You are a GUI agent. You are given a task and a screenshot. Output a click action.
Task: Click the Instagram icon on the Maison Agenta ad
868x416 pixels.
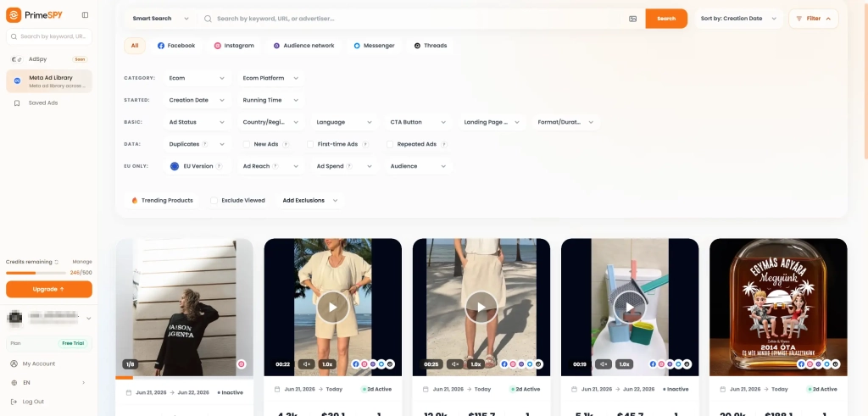(241, 364)
